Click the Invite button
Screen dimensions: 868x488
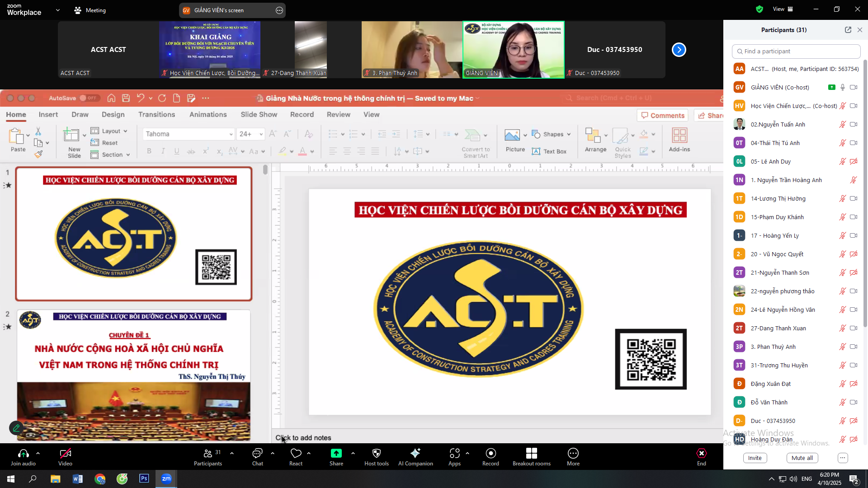click(x=755, y=458)
